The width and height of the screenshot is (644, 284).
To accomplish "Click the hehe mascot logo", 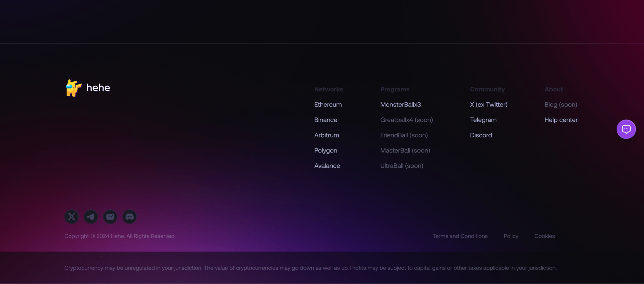I will [x=73, y=88].
